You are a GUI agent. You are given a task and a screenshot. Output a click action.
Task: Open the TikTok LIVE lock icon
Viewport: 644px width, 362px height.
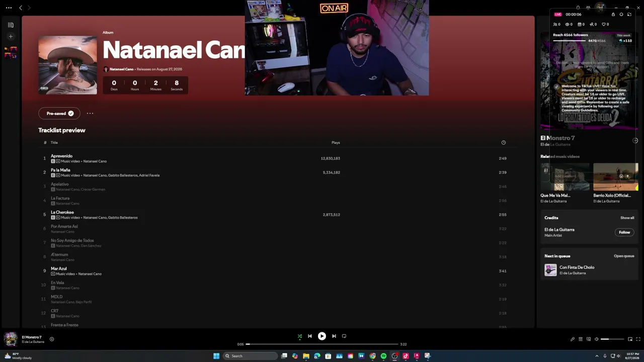[613, 15]
